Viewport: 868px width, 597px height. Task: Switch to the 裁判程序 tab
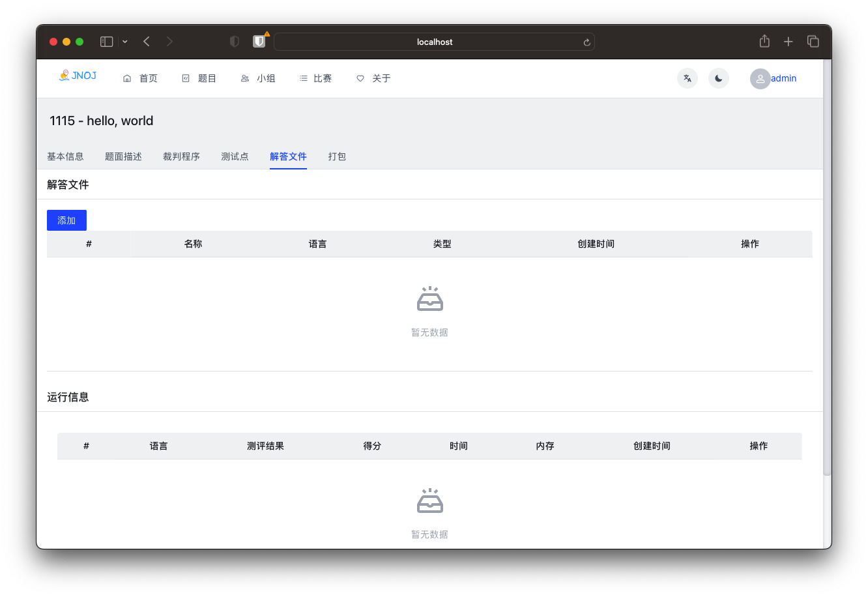click(181, 156)
